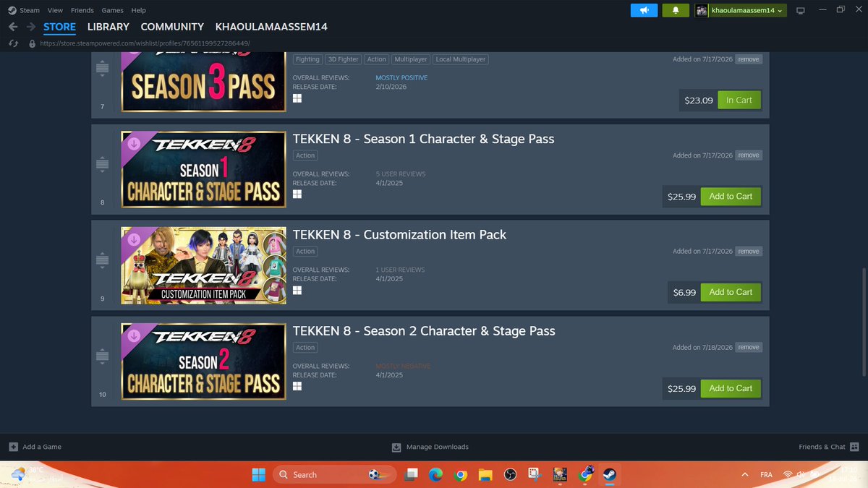This screenshot has width=868, height=488.
Task: Switch to the LIBRARY tab
Action: point(109,27)
